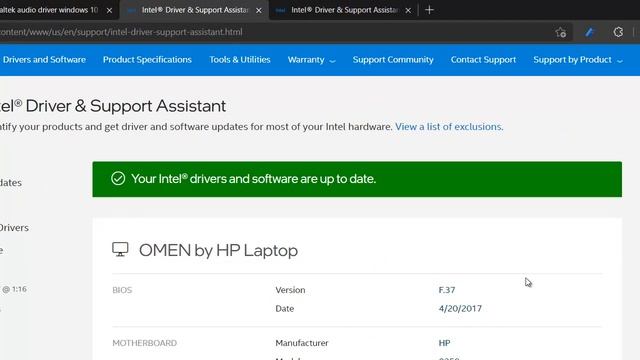
Task: Expand the Warranty dropdown
Action: click(311, 60)
